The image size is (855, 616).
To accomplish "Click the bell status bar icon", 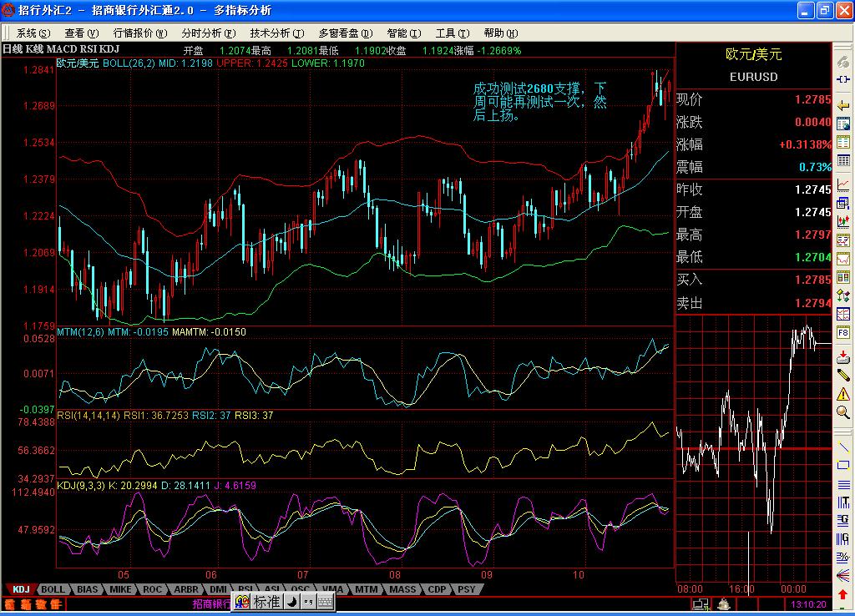I will (x=724, y=604).
